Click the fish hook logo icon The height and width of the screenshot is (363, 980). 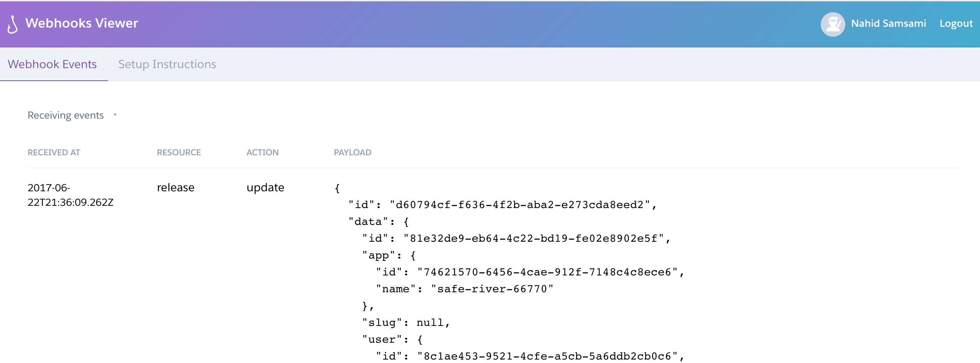coord(12,24)
